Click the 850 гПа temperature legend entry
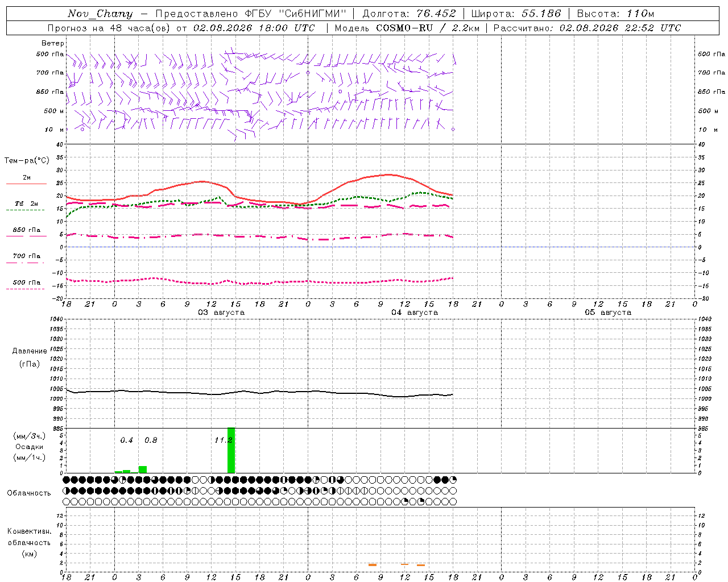Image resolution: width=728 pixels, height=582 pixels. pos(27,230)
